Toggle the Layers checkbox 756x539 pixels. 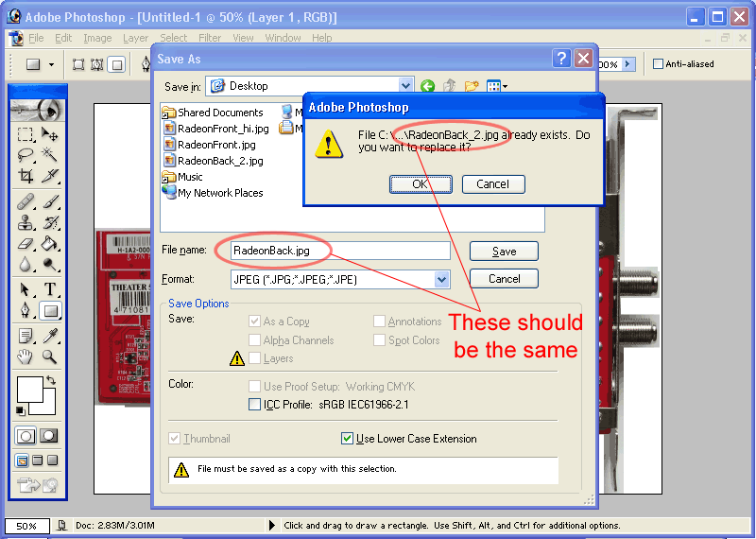tap(254, 358)
